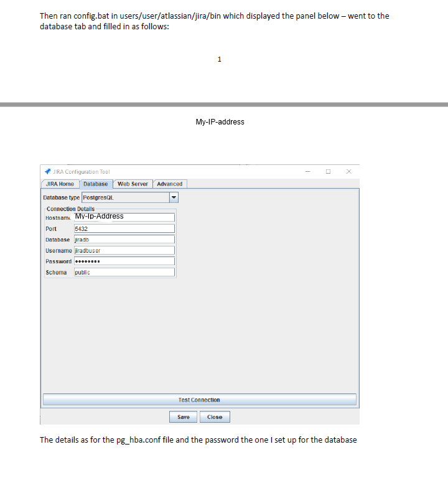Switch to the Database tab
Viewport: 448px width, 480px height.
96,184
